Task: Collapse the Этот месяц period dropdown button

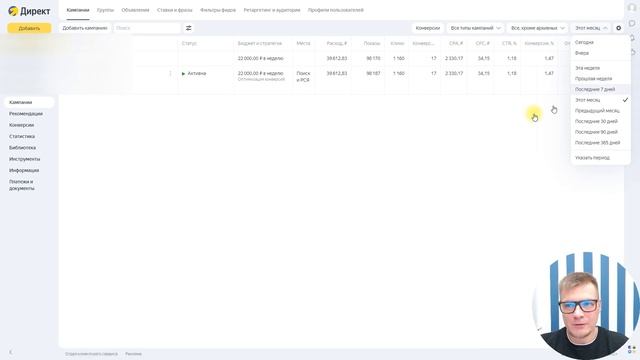Action: click(x=591, y=28)
